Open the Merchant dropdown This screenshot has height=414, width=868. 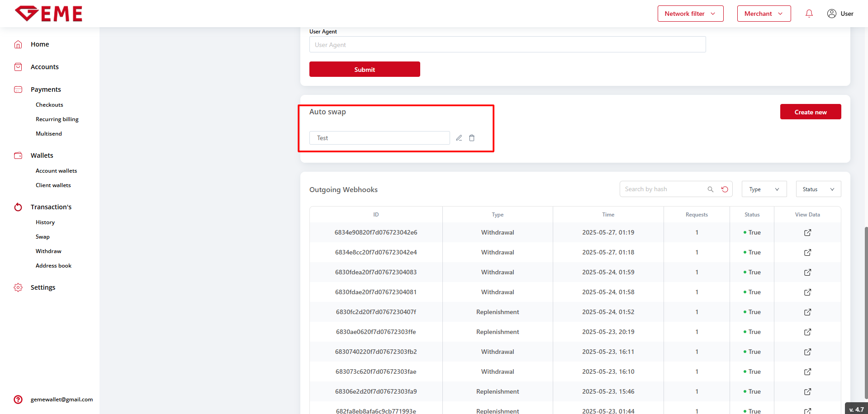pyautogui.click(x=764, y=14)
